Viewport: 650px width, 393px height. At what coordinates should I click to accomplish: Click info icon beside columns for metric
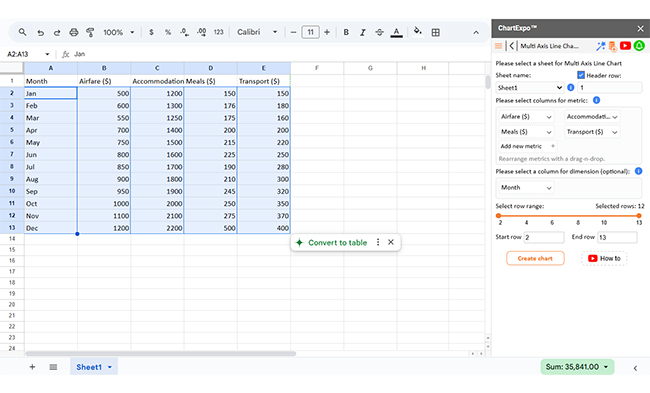(597, 100)
